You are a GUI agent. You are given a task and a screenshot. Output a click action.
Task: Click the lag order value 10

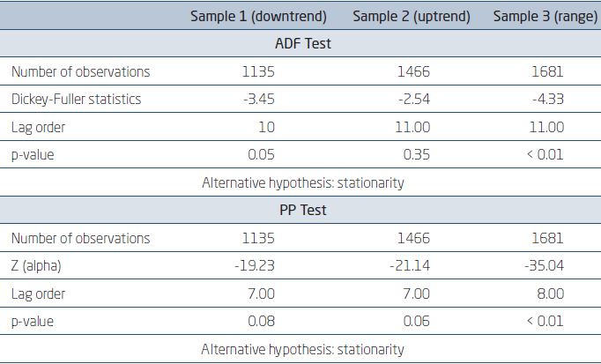point(266,128)
